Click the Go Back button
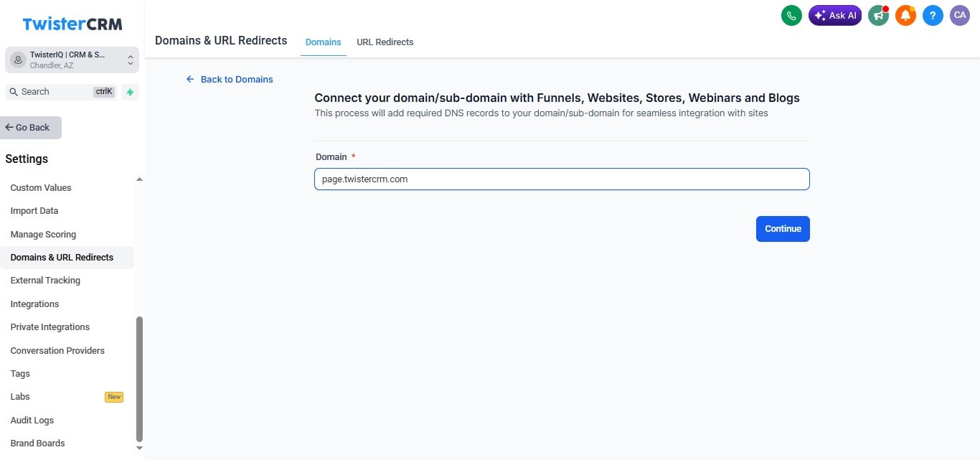980x460 pixels. tap(31, 128)
